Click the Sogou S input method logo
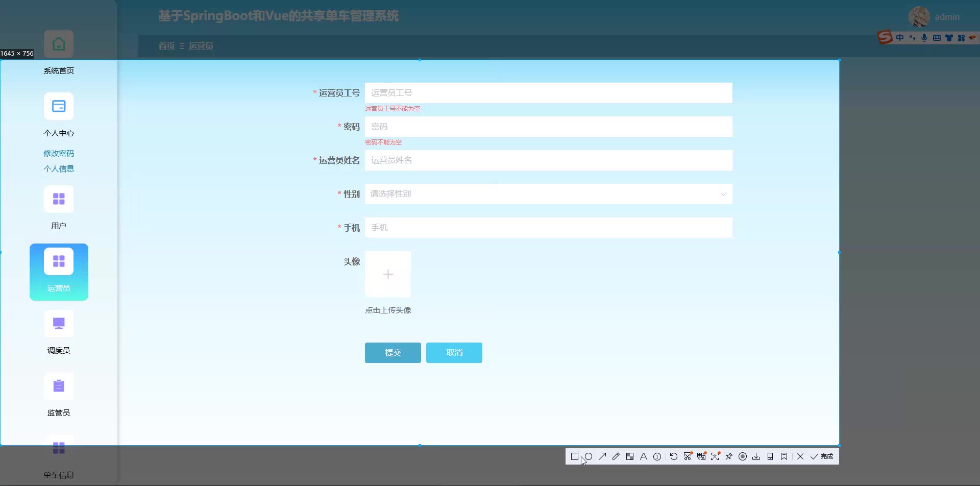The image size is (980, 486). tap(885, 37)
